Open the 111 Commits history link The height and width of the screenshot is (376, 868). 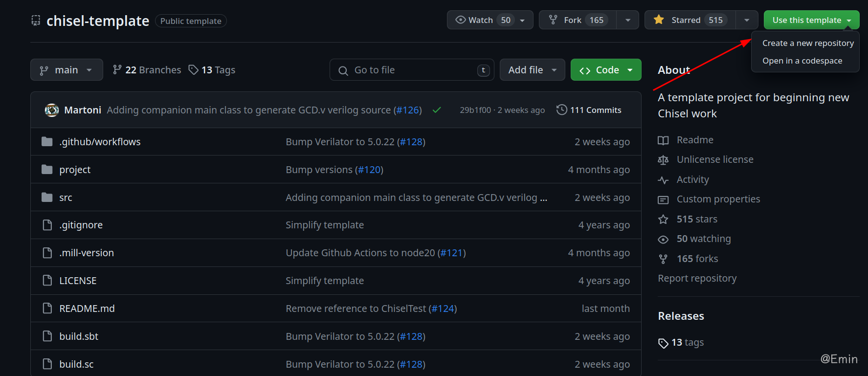pyautogui.click(x=589, y=110)
